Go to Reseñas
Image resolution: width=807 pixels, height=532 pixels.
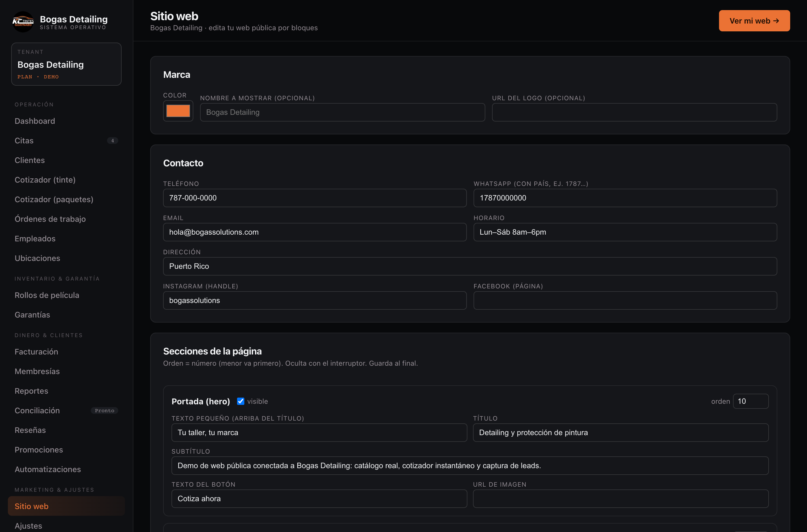[x=66, y=430]
